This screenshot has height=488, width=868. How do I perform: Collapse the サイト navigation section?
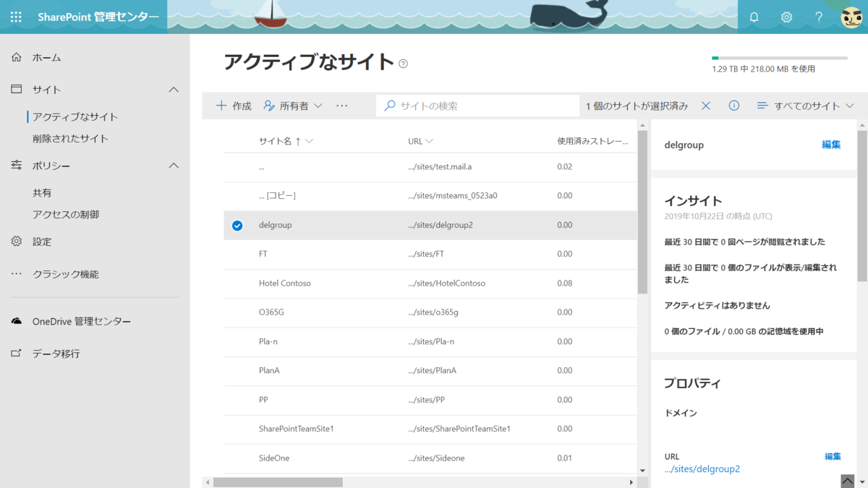[x=174, y=90]
